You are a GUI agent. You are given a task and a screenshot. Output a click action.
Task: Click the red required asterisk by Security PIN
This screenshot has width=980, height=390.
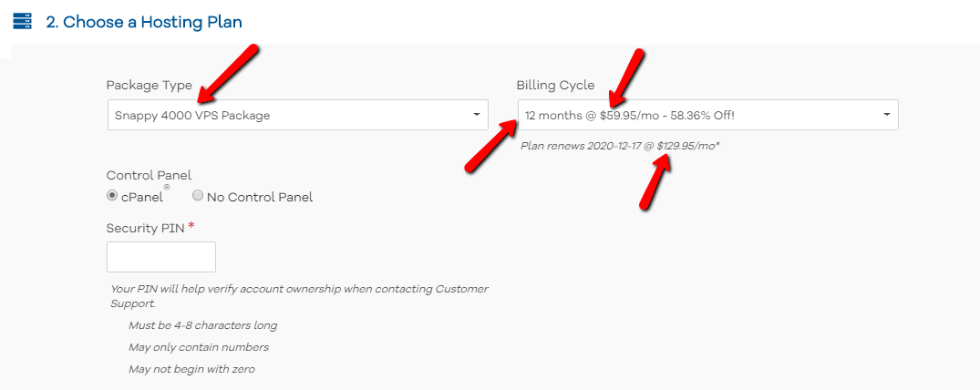coord(191,226)
